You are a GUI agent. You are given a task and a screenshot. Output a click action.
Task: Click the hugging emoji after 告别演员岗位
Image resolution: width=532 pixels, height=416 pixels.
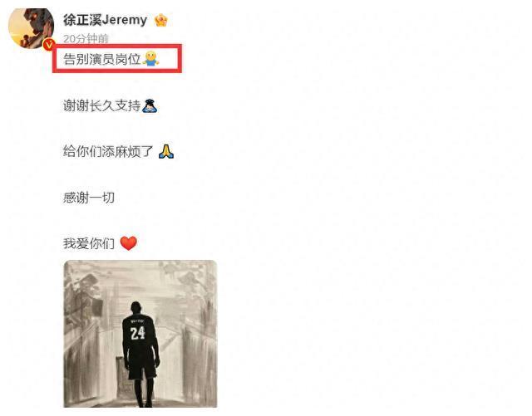[150, 58]
